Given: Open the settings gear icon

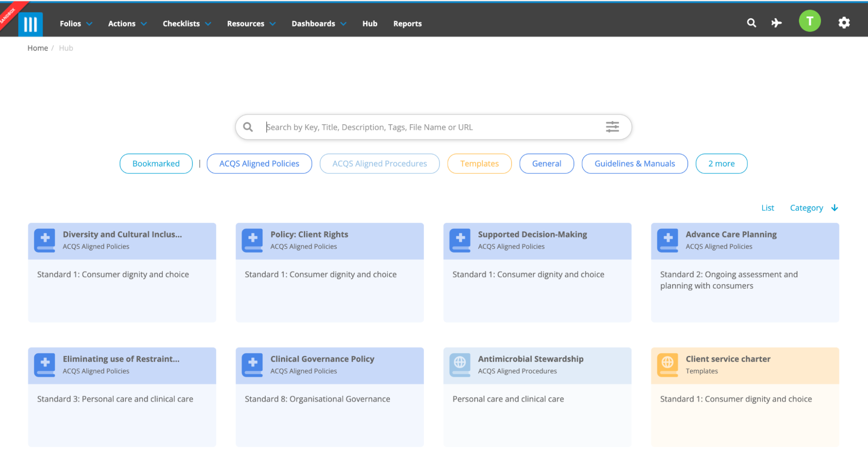Looking at the screenshot, I should (844, 23).
